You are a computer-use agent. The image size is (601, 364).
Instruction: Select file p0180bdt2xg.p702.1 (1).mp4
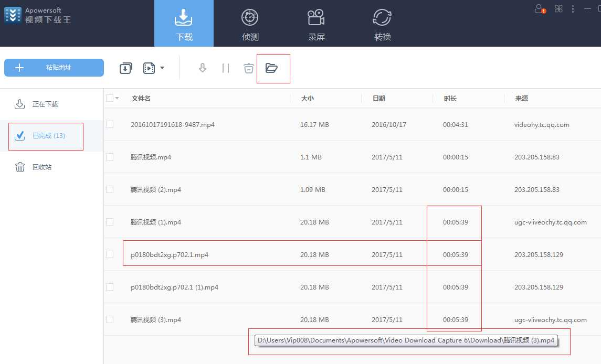click(x=174, y=287)
